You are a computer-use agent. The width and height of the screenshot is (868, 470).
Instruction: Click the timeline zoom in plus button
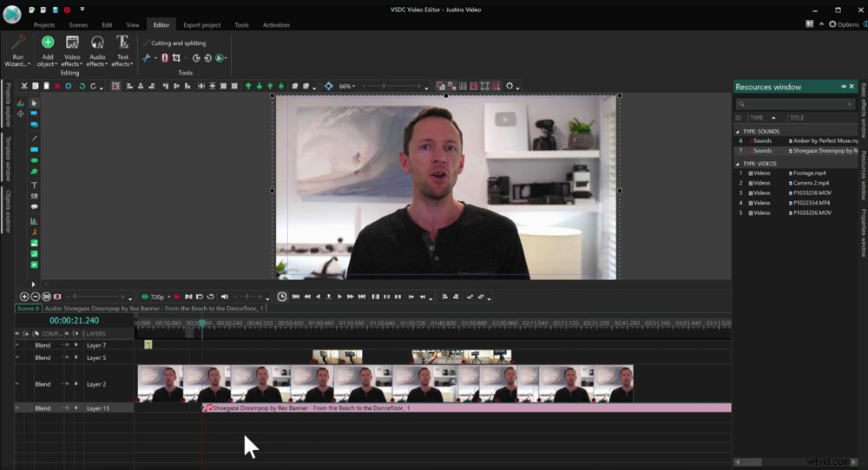(x=24, y=297)
